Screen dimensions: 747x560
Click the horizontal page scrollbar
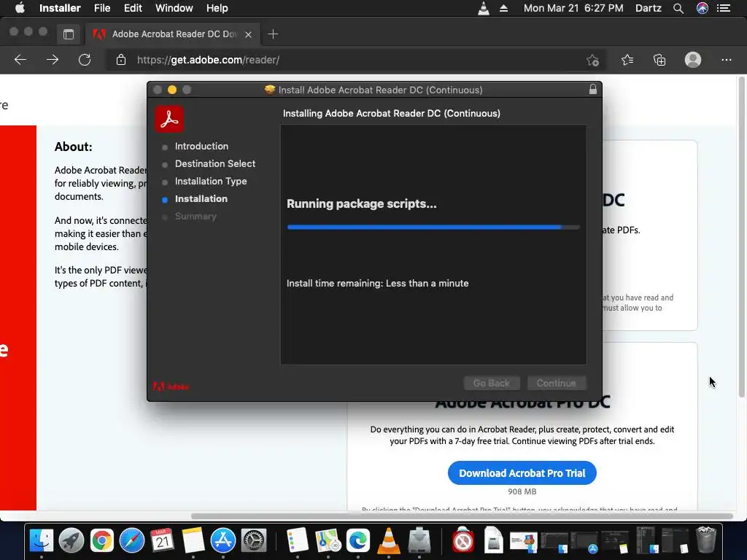click(462, 516)
